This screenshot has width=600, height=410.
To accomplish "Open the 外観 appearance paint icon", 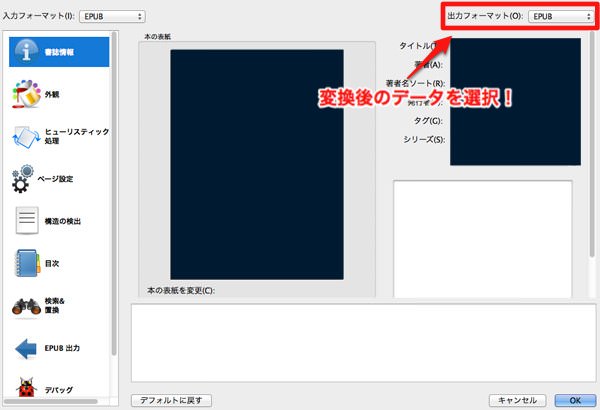I will point(26,94).
